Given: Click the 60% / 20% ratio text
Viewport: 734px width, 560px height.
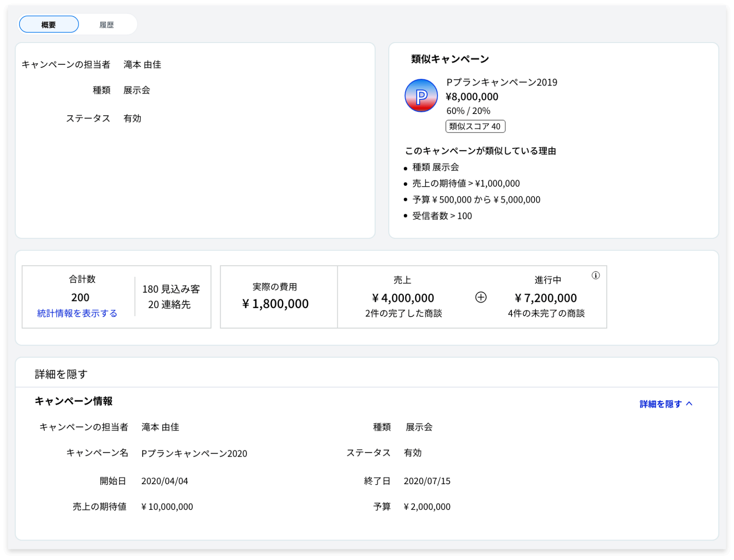Looking at the screenshot, I should (469, 111).
